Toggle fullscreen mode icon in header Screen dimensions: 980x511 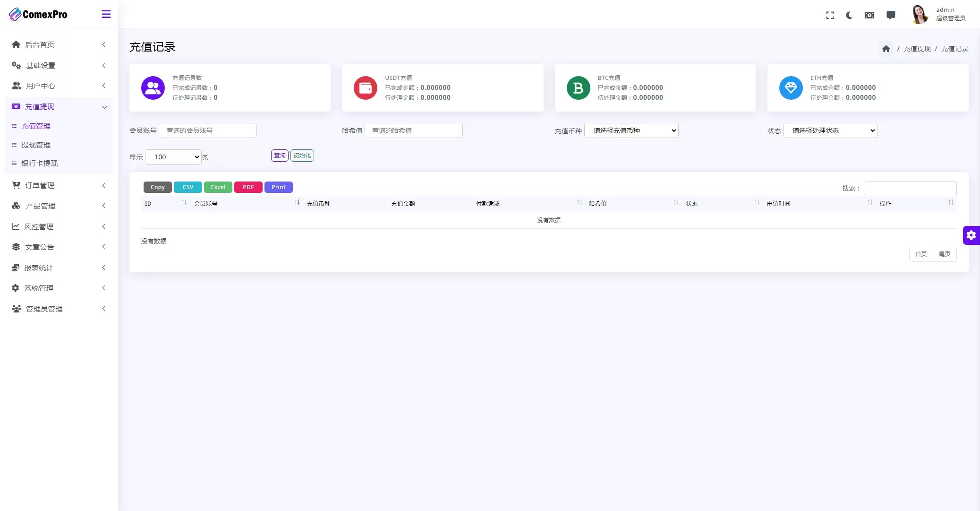click(x=830, y=15)
